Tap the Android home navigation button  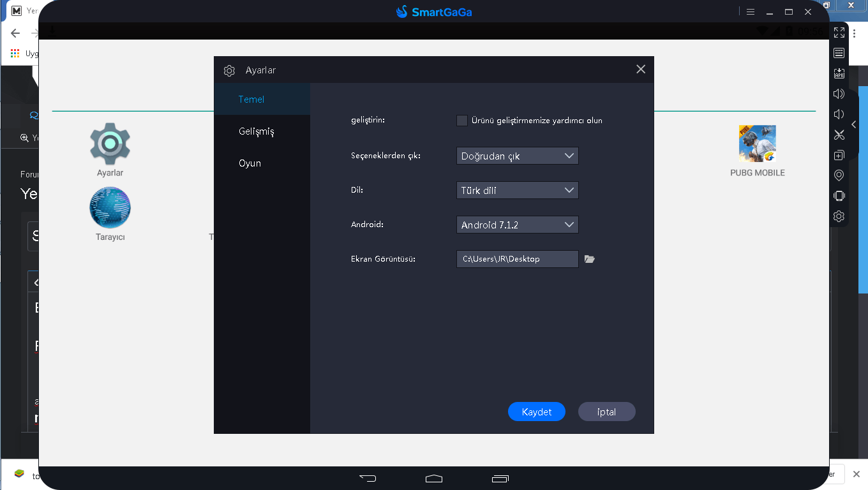pos(434,477)
